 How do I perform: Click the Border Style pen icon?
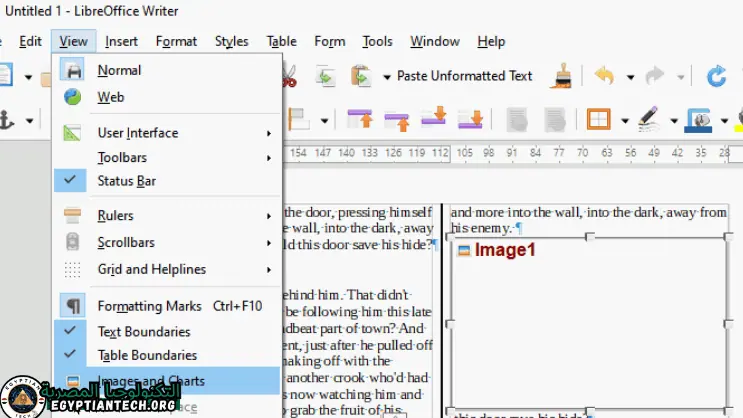(648, 118)
